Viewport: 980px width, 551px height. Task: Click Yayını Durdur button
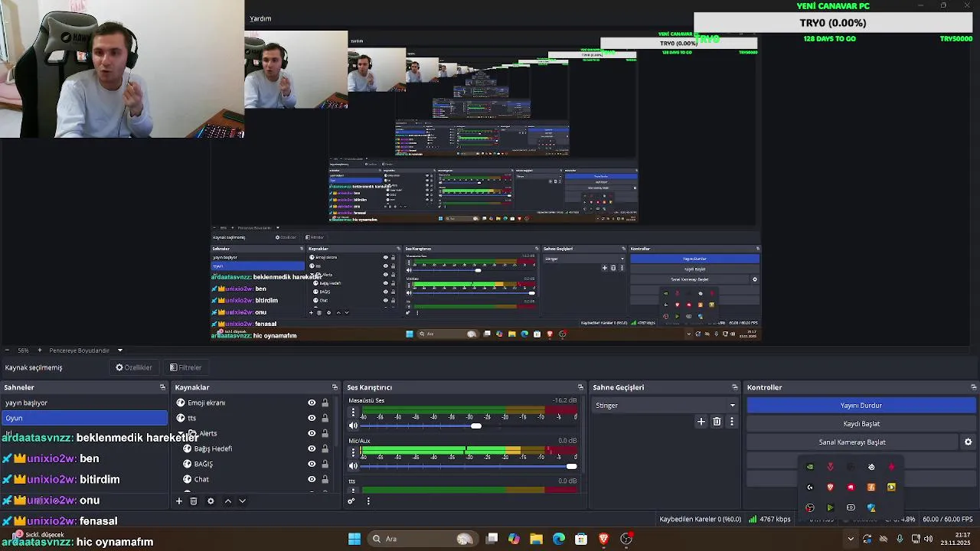coord(861,406)
